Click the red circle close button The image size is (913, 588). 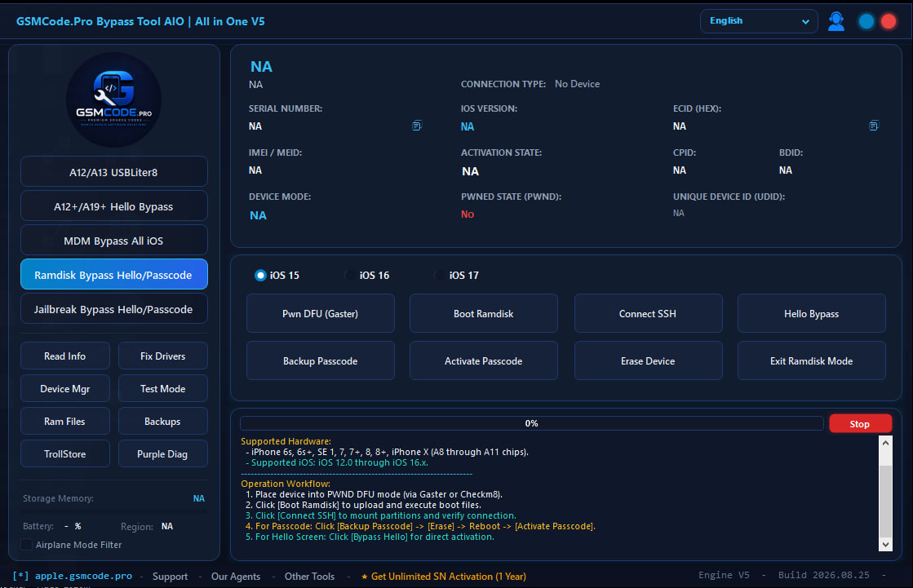point(888,21)
